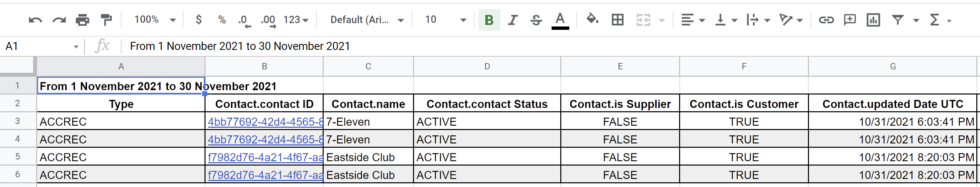Click the Insert chart icon
This screenshot has width=980, height=187.
tap(873, 20)
